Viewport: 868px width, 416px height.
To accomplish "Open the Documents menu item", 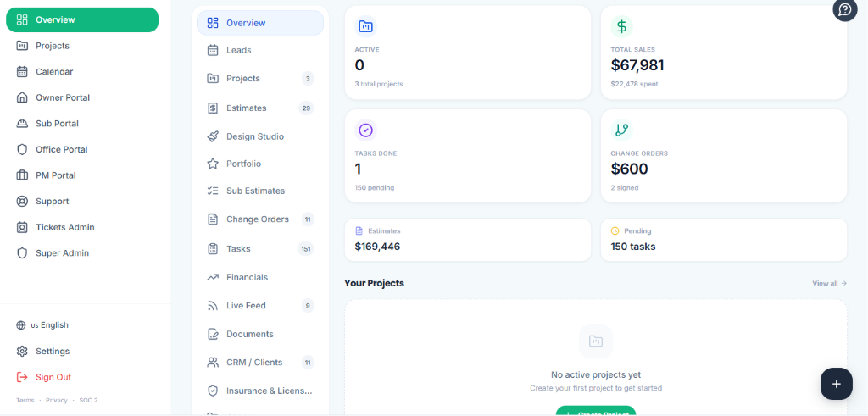I will [260, 334].
